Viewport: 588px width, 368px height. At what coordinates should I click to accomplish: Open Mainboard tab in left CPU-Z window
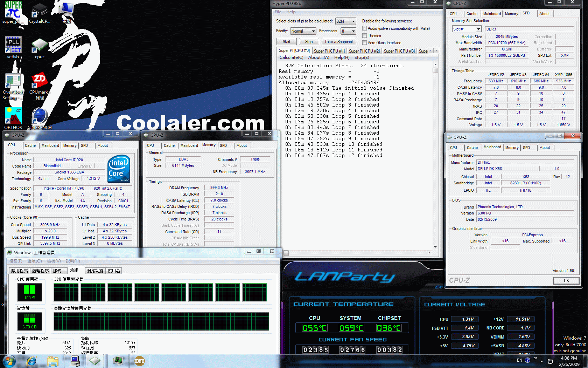[x=50, y=145]
